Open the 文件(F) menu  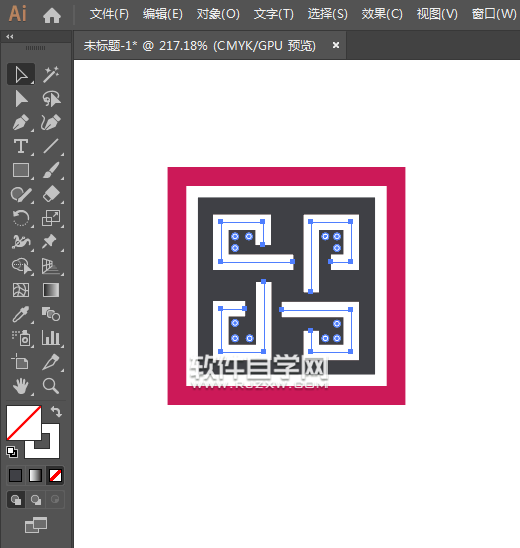pos(109,14)
